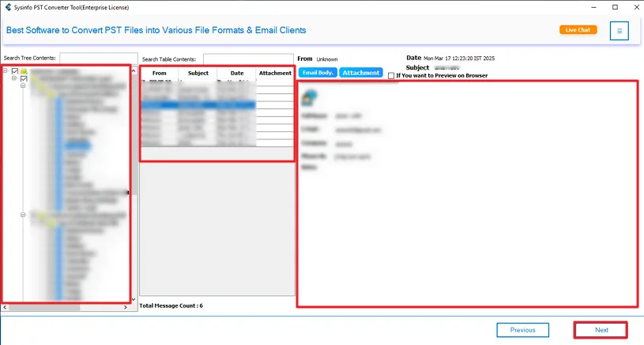Click the tree panel scroll-down arrow
The width and height of the screenshot is (644, 345).
tap(134, 299)
